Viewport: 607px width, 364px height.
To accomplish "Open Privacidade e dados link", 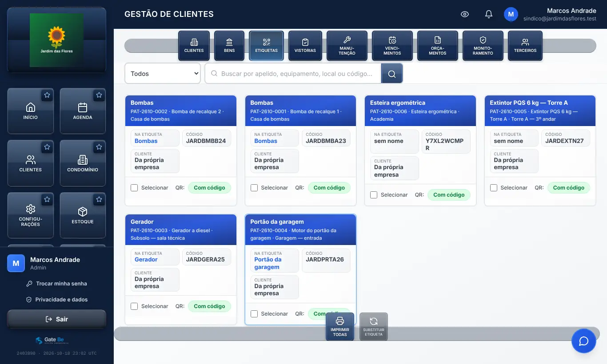I will [x=56, y=300].
